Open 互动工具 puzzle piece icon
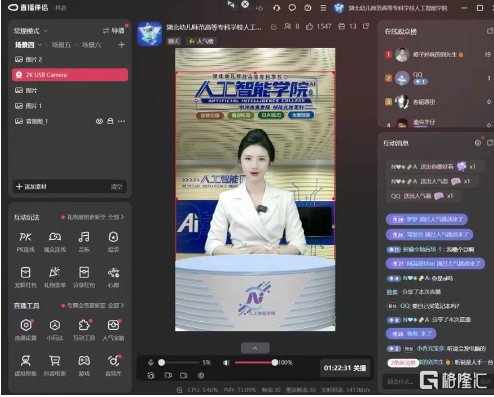Viewport: 494px width, 397px height. [x=84, y=330]
